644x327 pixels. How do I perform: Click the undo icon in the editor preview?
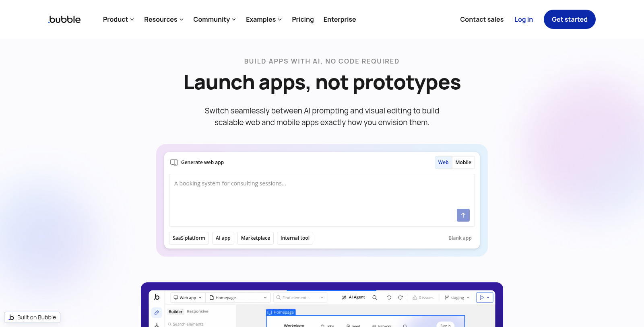pos(389,298)
